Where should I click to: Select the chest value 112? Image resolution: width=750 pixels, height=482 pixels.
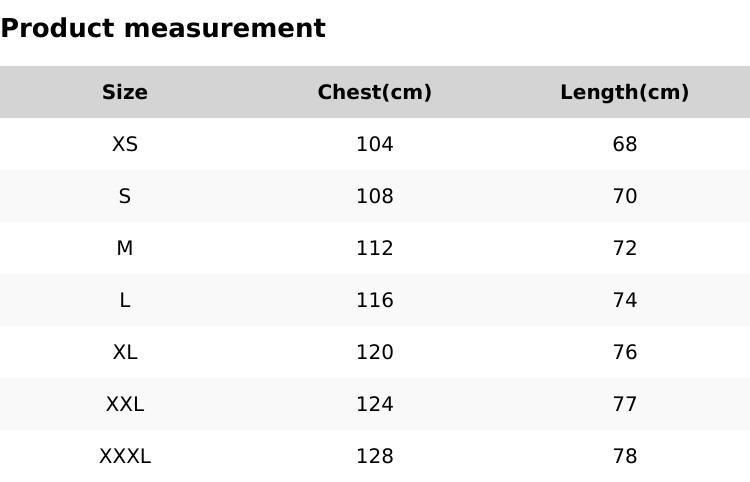[x=375, y=249]
